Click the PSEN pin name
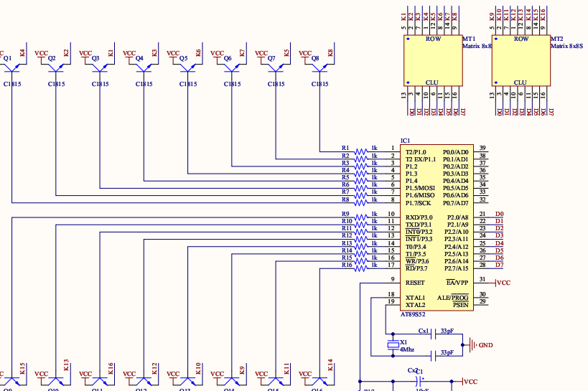The width and height of the screenshot is (588, 391). coord(460,305)
